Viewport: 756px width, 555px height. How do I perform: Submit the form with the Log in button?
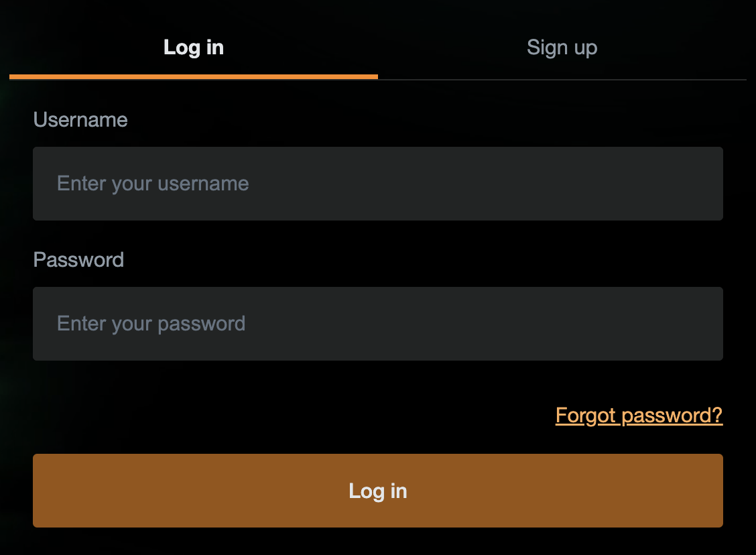[x=378, y=491]
